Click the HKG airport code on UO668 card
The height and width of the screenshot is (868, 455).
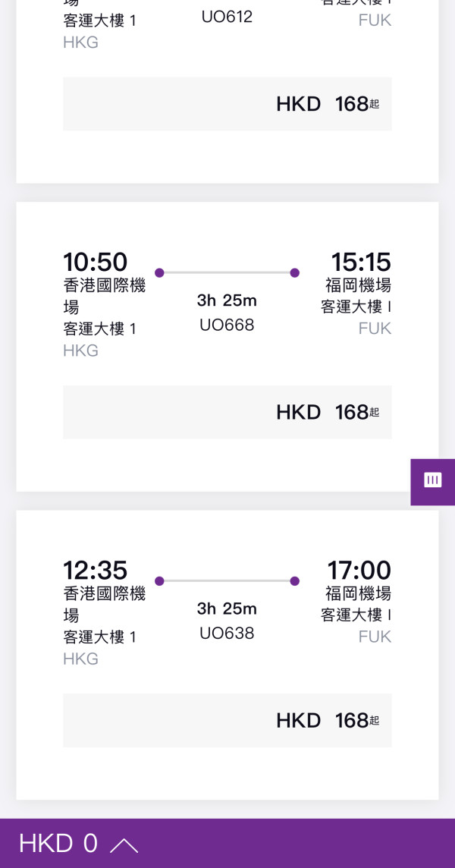[x=80, y=350]
